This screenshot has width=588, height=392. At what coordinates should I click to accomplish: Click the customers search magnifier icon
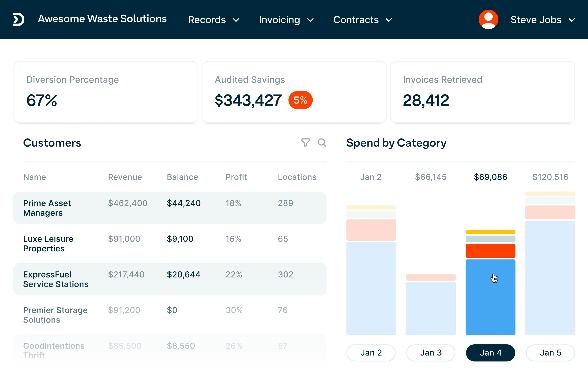pos(322,143)
